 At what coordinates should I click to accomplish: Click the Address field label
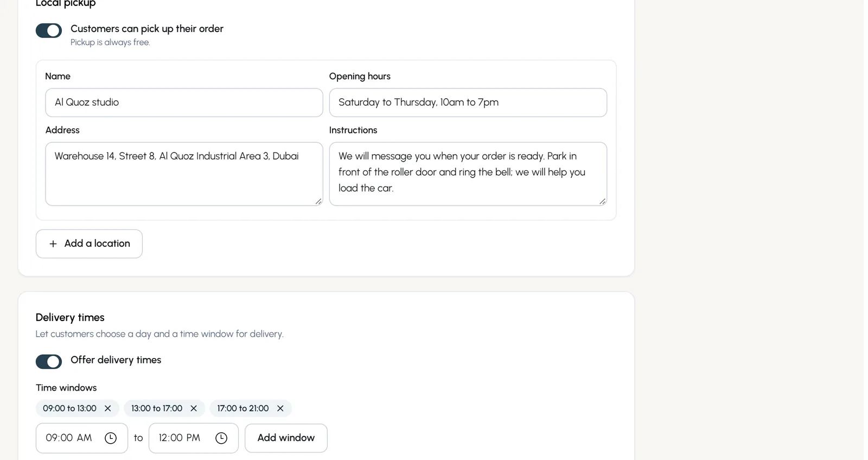pos(62,130)
